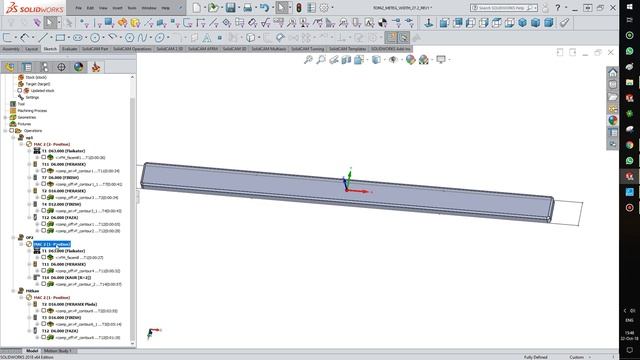The width and height of the screenshot is (640, 360).
Task: Open dropdown arrow beside Options gear
Action: 332,8
